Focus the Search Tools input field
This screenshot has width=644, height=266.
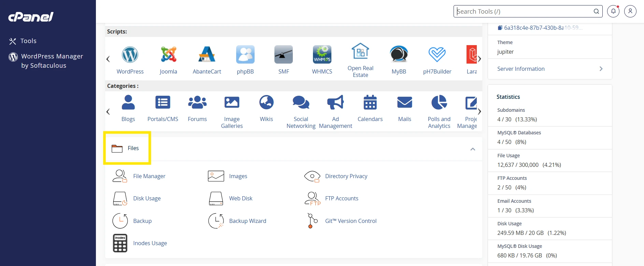pos(528,11)
